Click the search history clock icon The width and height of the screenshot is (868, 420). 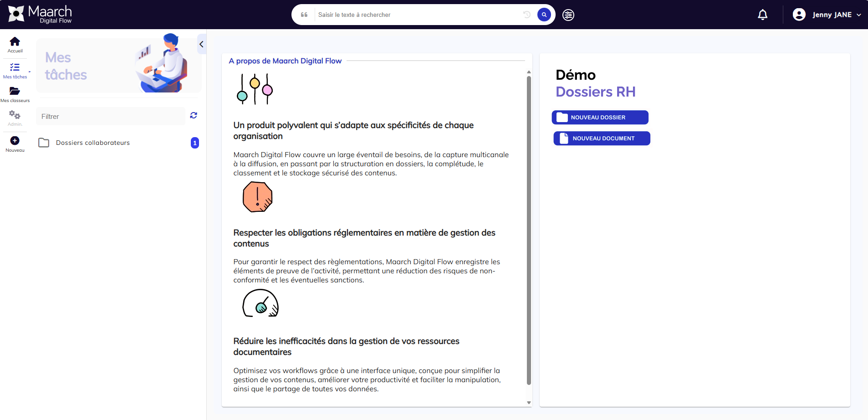coord(527,15)
